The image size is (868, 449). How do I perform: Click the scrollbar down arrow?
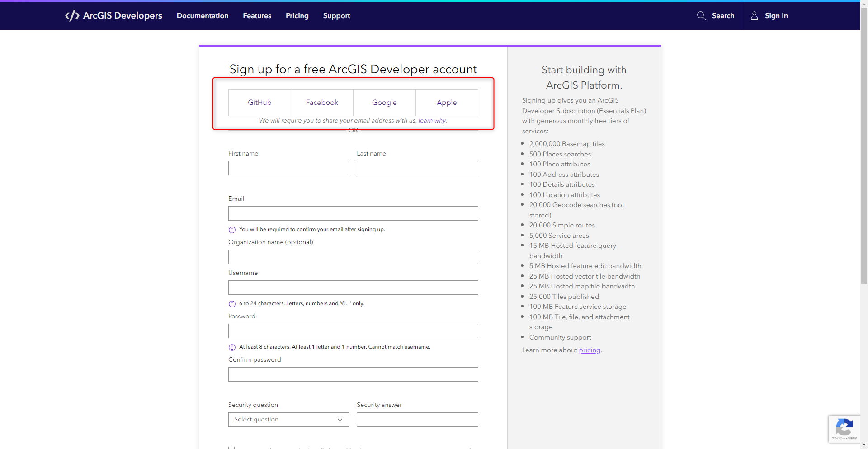(864, 445)
